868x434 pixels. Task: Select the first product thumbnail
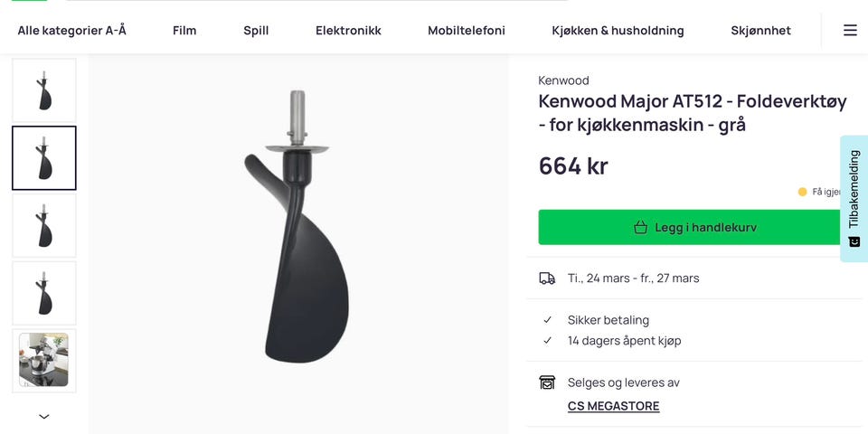(44, 90)
